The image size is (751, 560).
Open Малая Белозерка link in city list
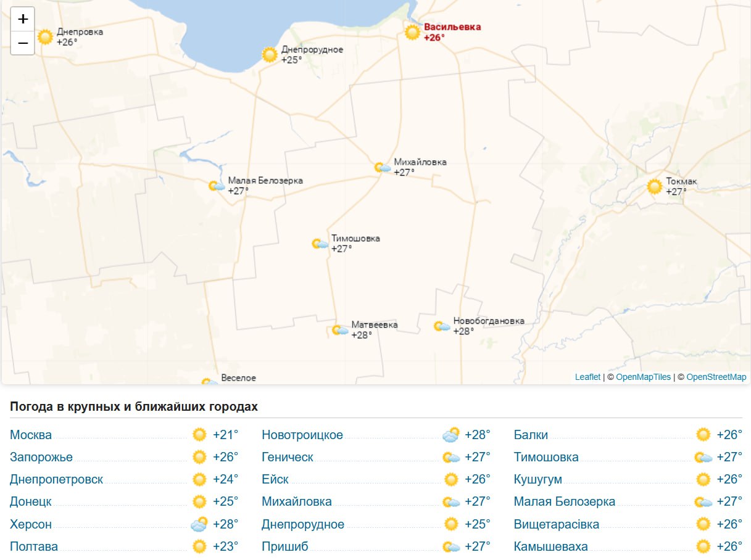(x=565, y=501)
